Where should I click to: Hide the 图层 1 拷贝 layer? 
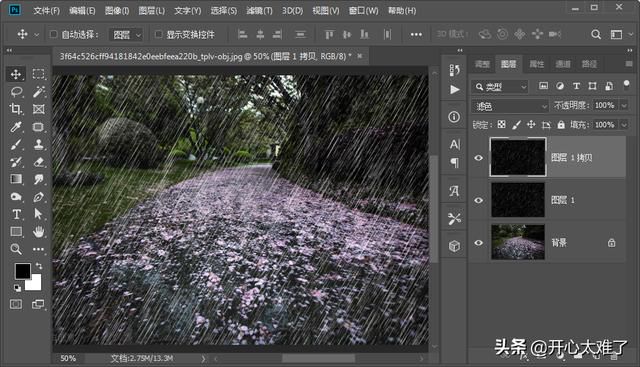coord(479,158)
